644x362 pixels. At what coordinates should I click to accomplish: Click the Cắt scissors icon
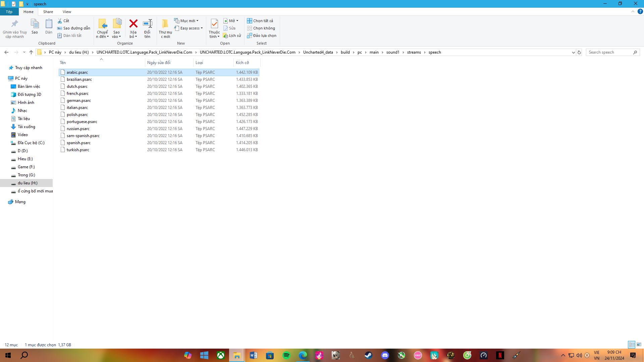click(60, 21)
